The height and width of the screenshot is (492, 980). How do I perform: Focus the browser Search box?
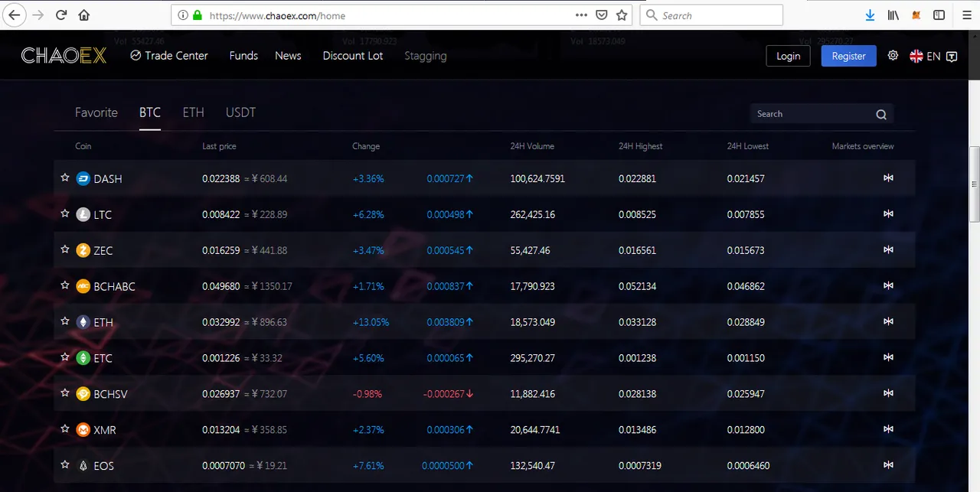[711, 15]
